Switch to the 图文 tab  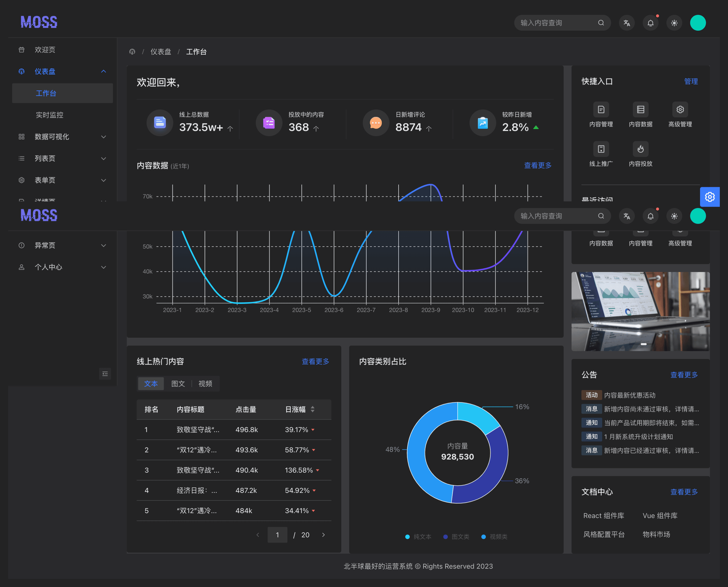point(178,384)
